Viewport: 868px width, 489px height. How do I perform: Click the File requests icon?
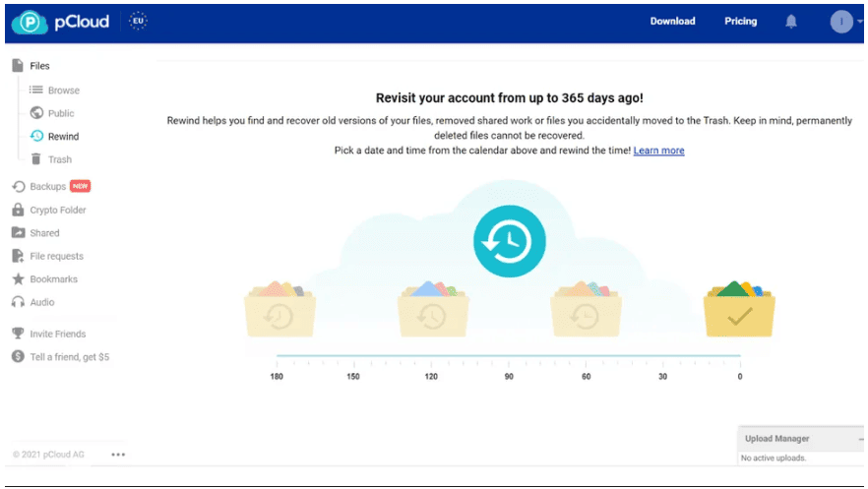tap(18, 256)
